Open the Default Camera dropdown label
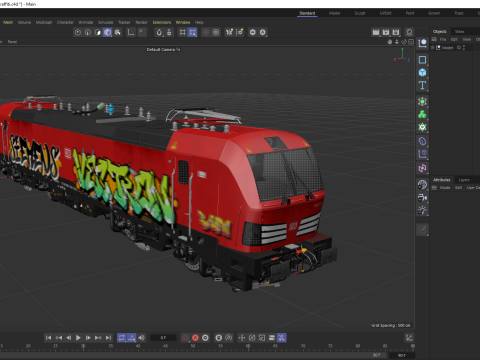 (163, 49)
